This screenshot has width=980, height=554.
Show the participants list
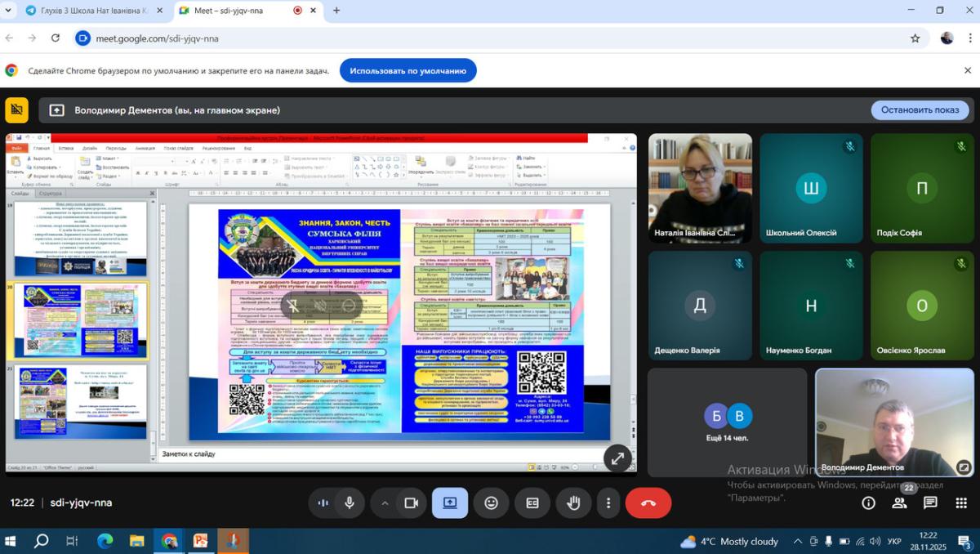[x=899, y=503]
